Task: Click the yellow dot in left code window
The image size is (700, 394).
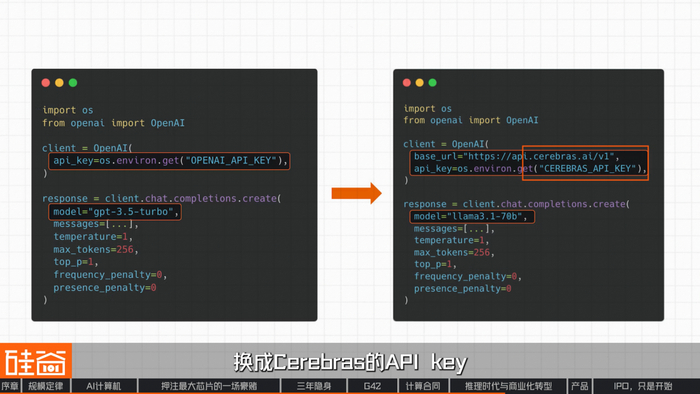Action: click(59, 83)
